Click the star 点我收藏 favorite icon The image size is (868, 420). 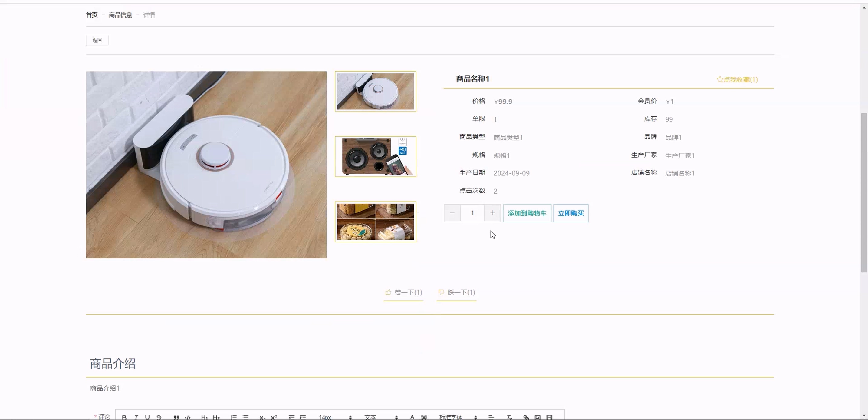point(720,79)
